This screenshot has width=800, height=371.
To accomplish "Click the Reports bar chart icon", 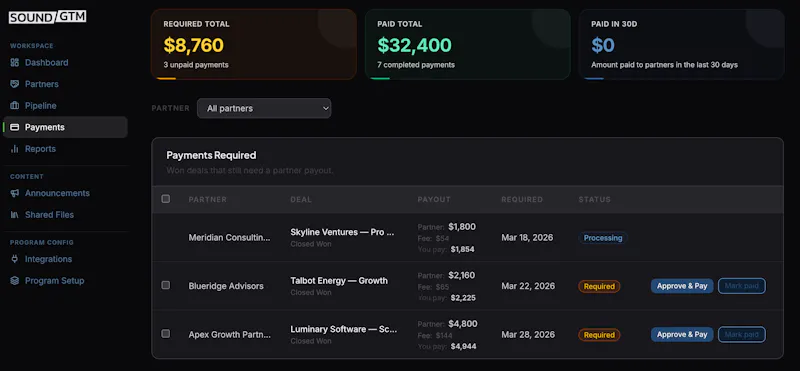I will 15,149.
